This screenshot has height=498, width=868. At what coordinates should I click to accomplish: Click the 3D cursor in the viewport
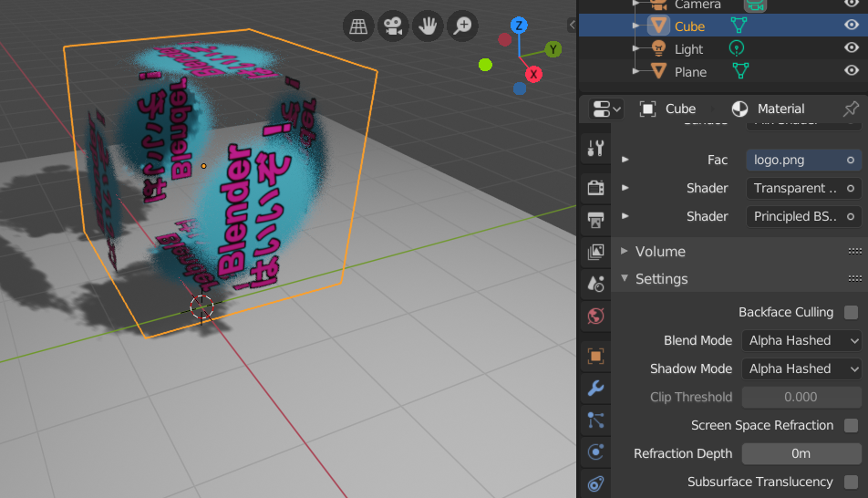(x=201, y=306)
